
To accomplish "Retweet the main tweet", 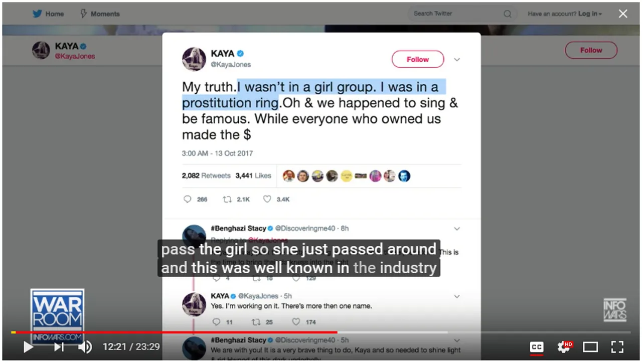I will (x=227, y=199).
